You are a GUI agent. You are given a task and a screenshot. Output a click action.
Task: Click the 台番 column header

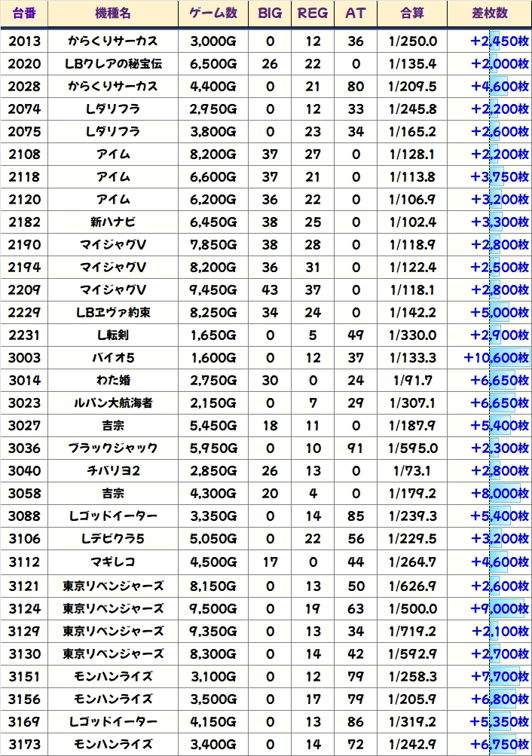coord(24,14)
